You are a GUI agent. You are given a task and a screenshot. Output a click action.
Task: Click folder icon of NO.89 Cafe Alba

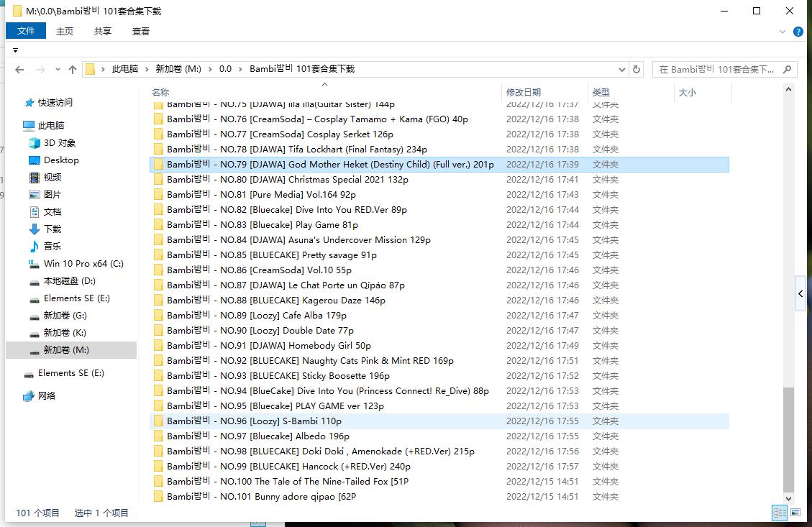[x=158, y=316]
